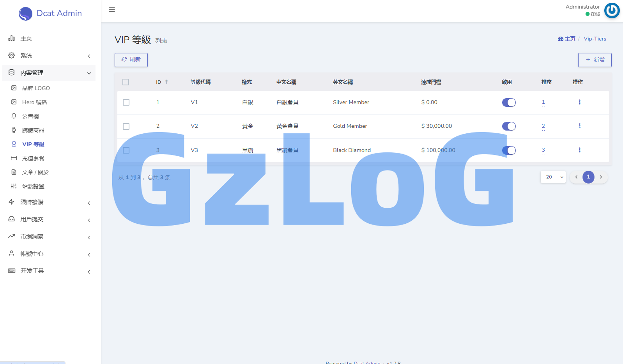This screenshot has width=623, height=364.
Task: Disable the V3 Black Diamond tier switch
Action: point(509,150)
